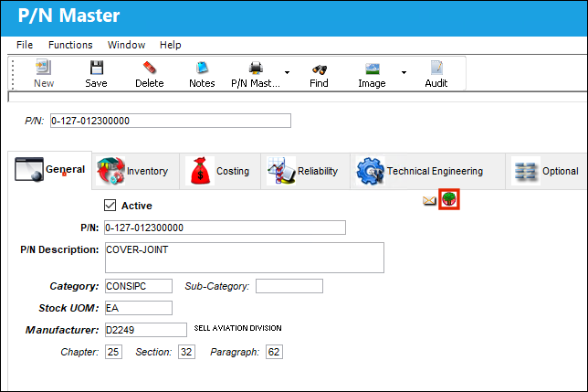Viewport: 588px width, 392px height.
Task: Click the top P/N search field
Action: (x=171, y=121)
